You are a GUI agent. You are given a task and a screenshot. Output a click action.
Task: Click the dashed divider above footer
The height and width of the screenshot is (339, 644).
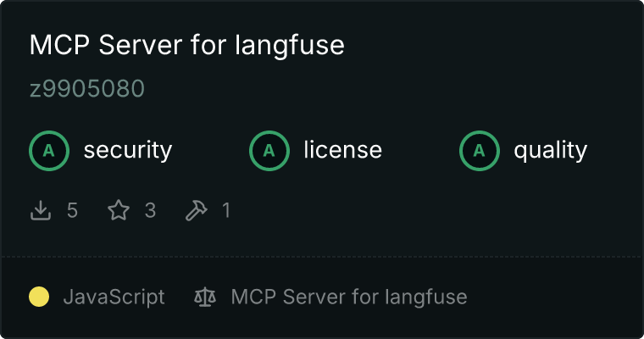point(322,257)
